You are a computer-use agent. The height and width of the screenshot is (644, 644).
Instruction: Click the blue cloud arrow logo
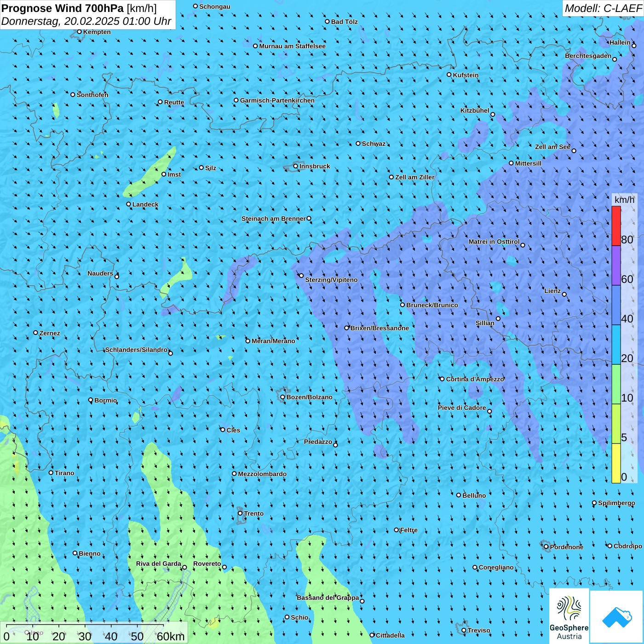(617, 617)
